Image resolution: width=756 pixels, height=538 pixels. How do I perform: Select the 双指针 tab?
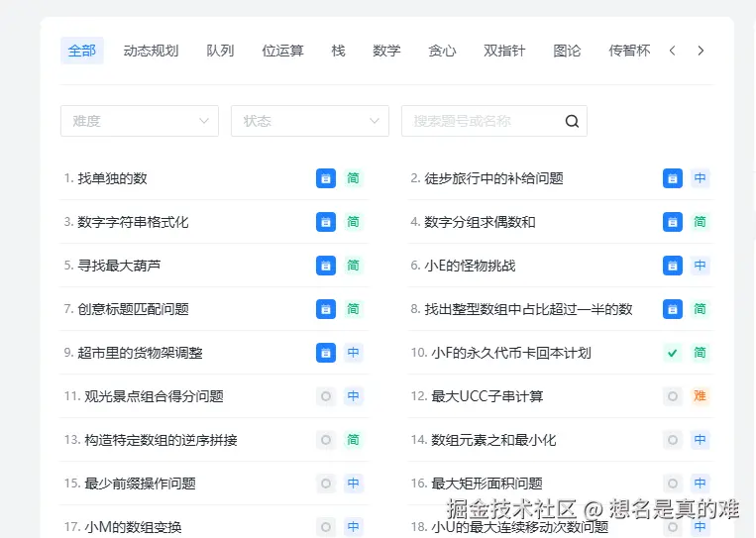[x=504, y=51]
